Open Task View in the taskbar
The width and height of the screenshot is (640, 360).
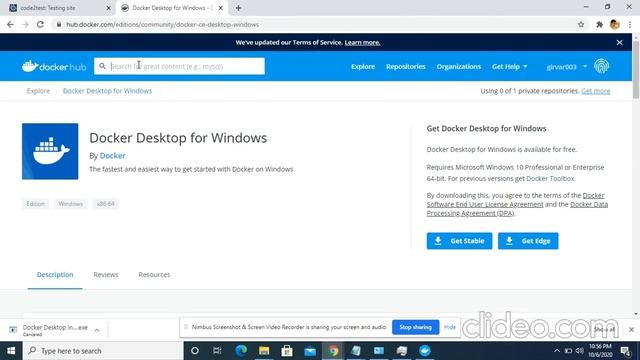click(x=217, y=351)
